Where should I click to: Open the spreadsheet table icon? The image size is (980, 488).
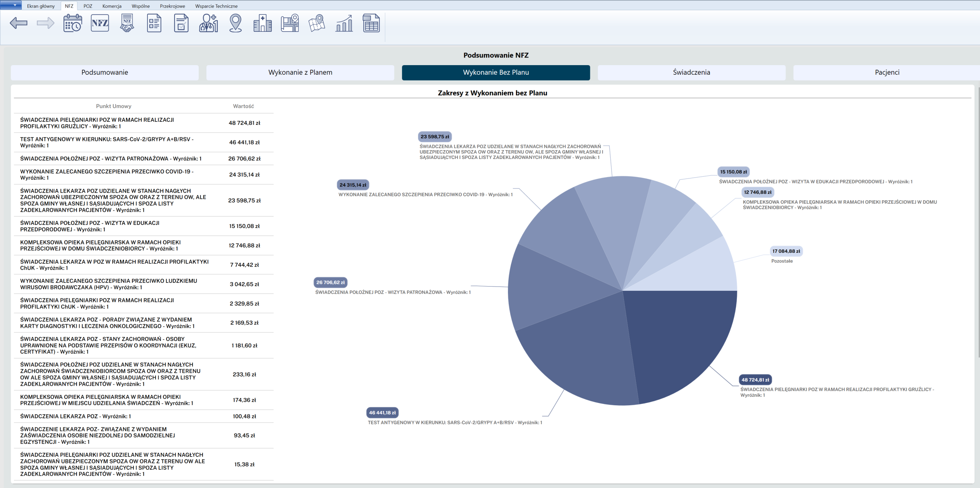[371, 23]
